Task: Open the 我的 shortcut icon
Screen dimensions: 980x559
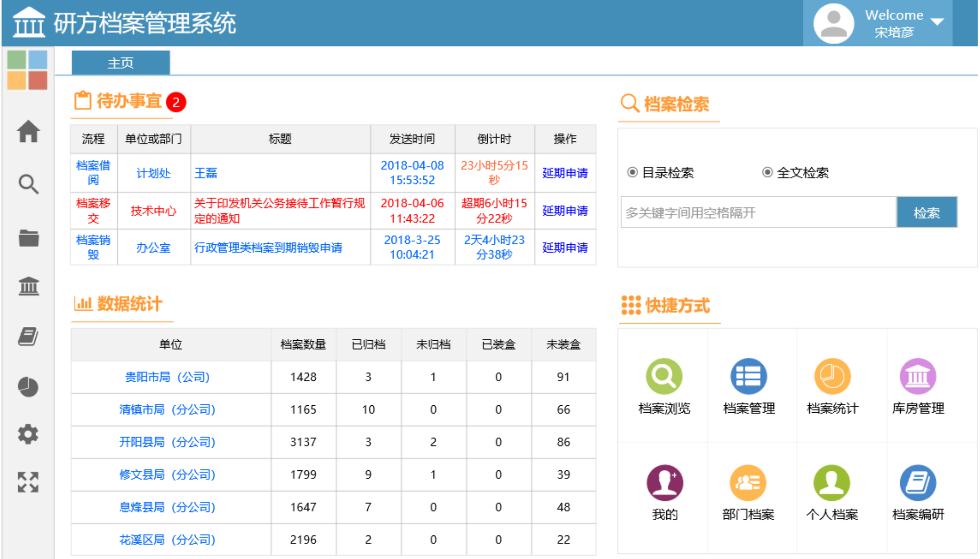Action: click(664, 483)
